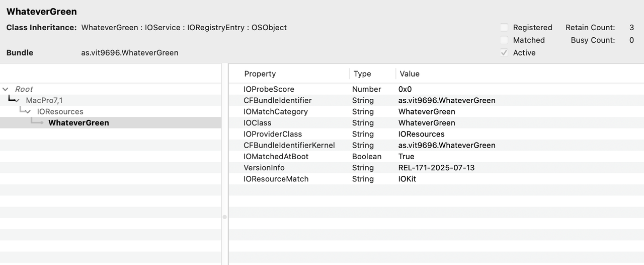
Task: Select the CFBundleIdentifierKernel property row
Action: 289,145
